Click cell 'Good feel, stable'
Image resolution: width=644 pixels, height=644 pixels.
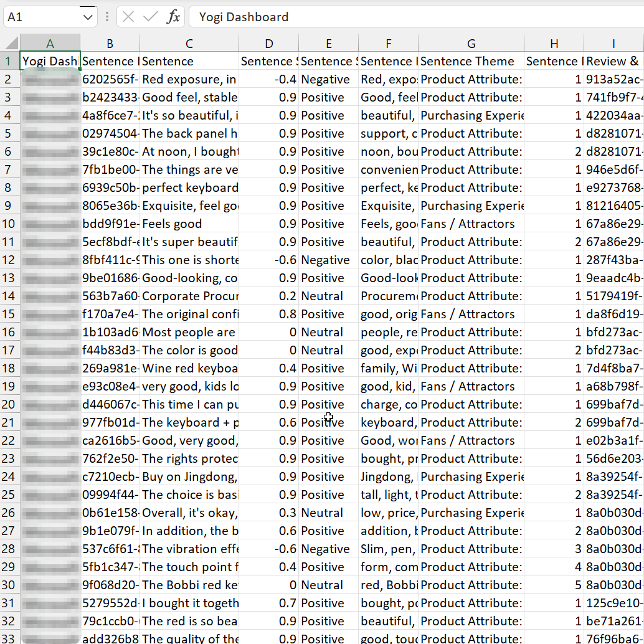(x=189, y=97)
